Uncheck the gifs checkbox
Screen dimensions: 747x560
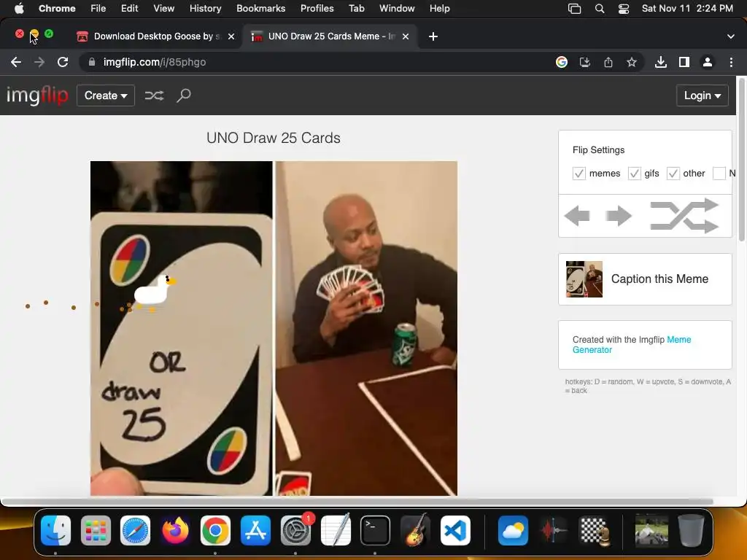(x=634, y=174)
